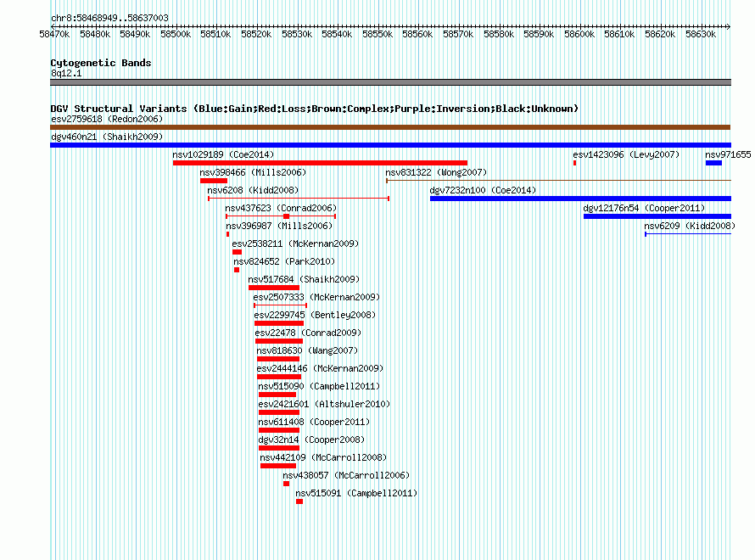Open nsv438057 (McCarroll2006) variant
Viewport: 755px width, 560px height.
pos(346,475)
